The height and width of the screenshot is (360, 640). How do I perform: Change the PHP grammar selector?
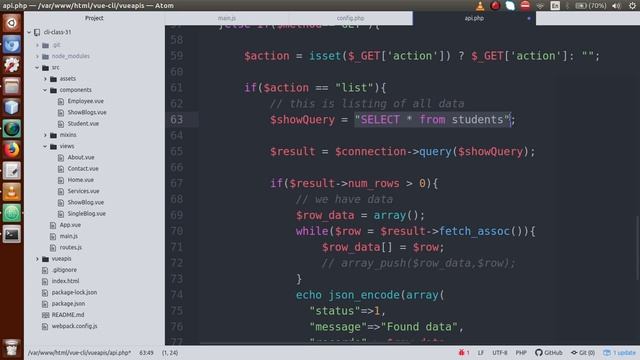(521, 353)
